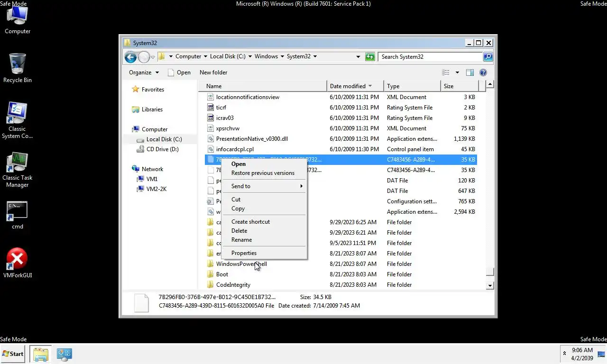The width and height of the screenshot is (607, 364).
Task: Select Classic System Control desktop shortcut
Action: [x=18, y=120]
